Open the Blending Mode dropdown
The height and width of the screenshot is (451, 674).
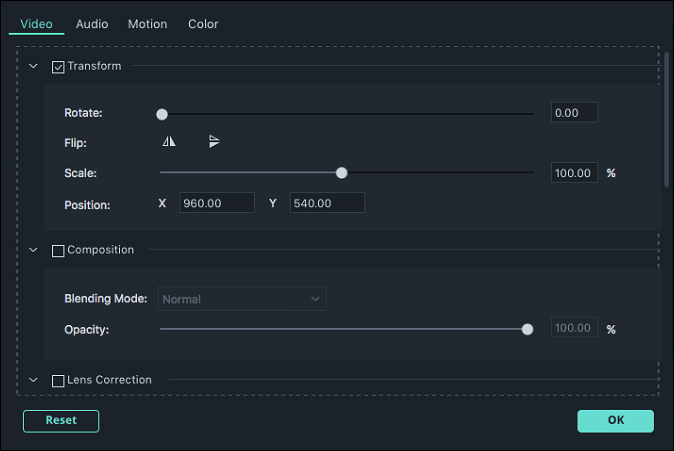pyautogui.click(x=242, y=299)
